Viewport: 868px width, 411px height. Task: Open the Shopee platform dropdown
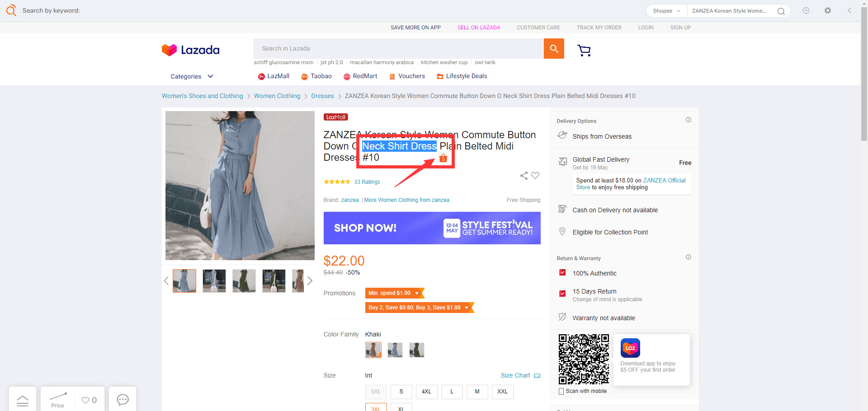[667, 11]
